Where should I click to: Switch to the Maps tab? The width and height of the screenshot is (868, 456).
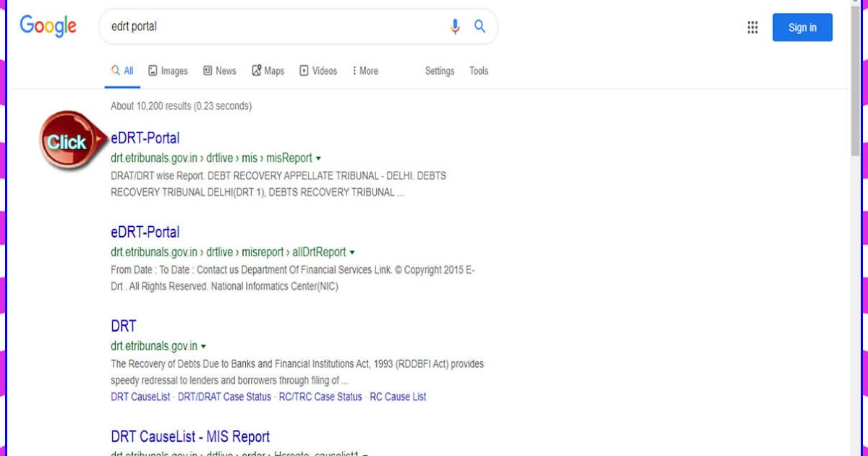tap(268, 71)
